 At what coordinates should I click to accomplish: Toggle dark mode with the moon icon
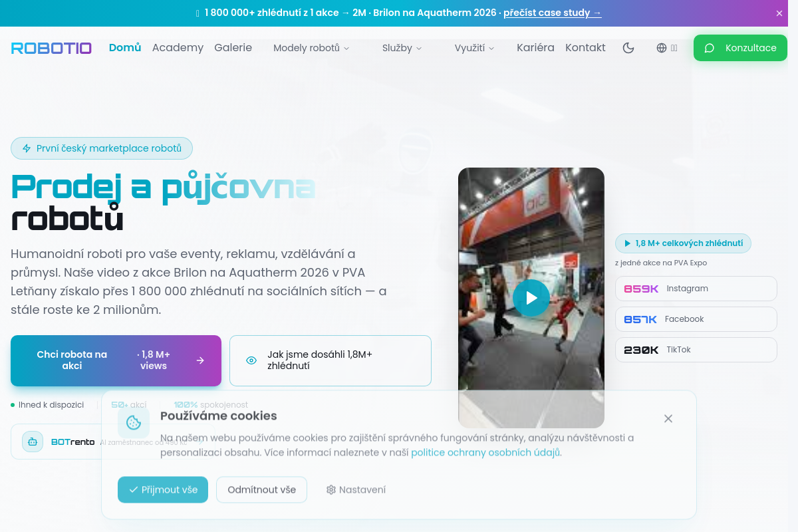(x=628, y=48)
